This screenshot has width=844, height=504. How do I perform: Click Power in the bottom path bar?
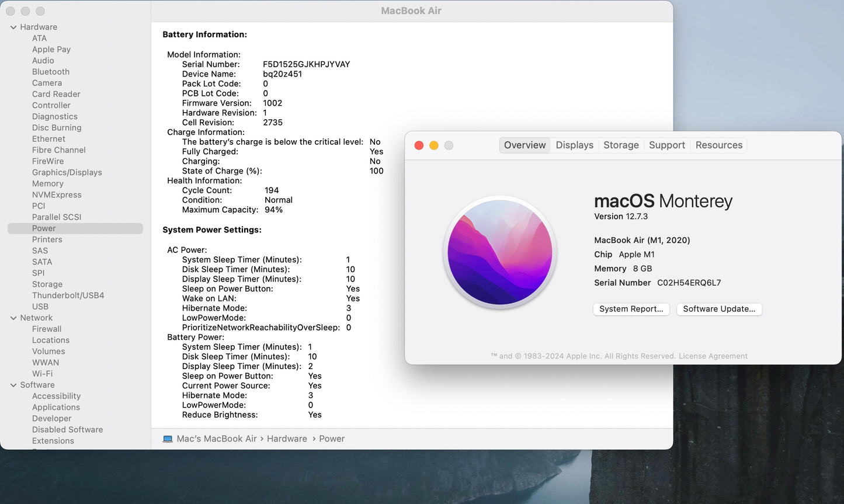click(332, 439)
